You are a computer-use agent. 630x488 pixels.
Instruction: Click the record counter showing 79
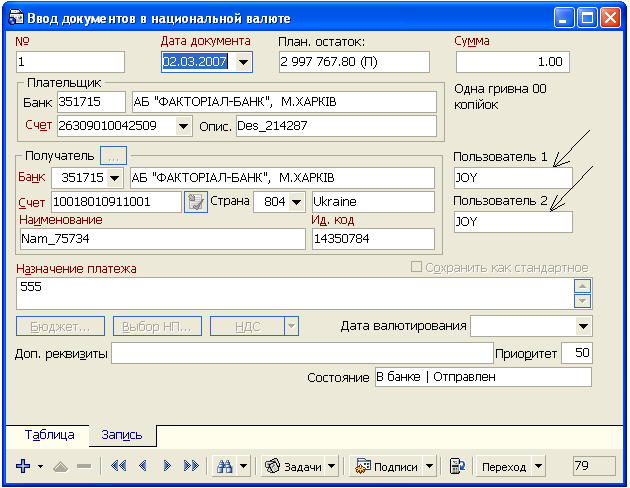[x=594, y=466]
